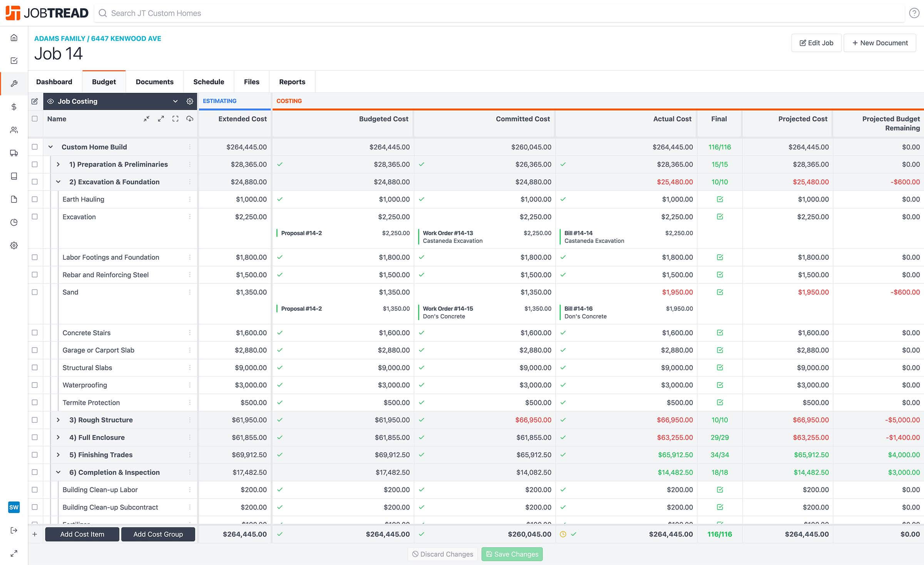Open the Schedule tab
The width and height of the screenshot is (924, 565).
tap(208, 82)
